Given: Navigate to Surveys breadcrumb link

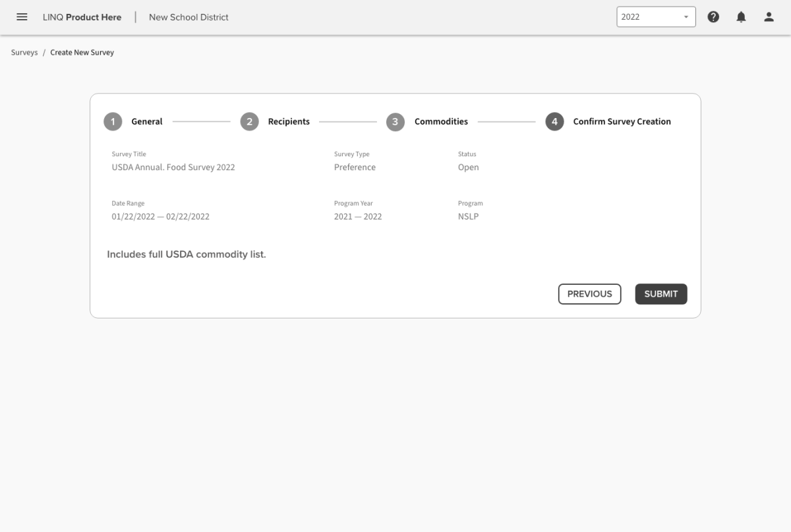Looking at the screenshot, I should tap(24, 53).
